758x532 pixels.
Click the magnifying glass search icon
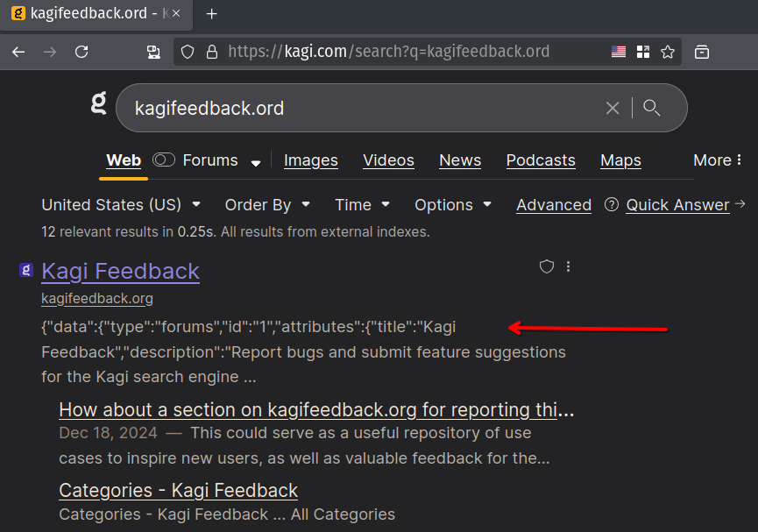[651, 108]
